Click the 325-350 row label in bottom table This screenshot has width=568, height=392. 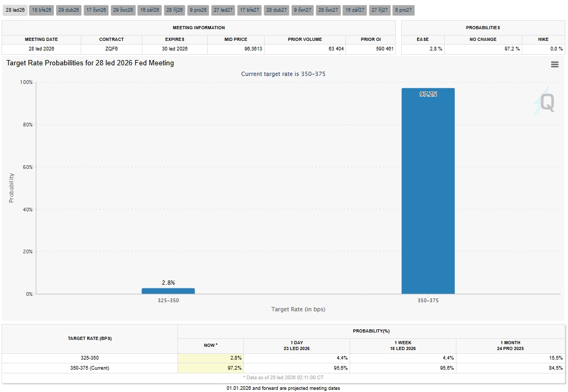pos(89,358)
